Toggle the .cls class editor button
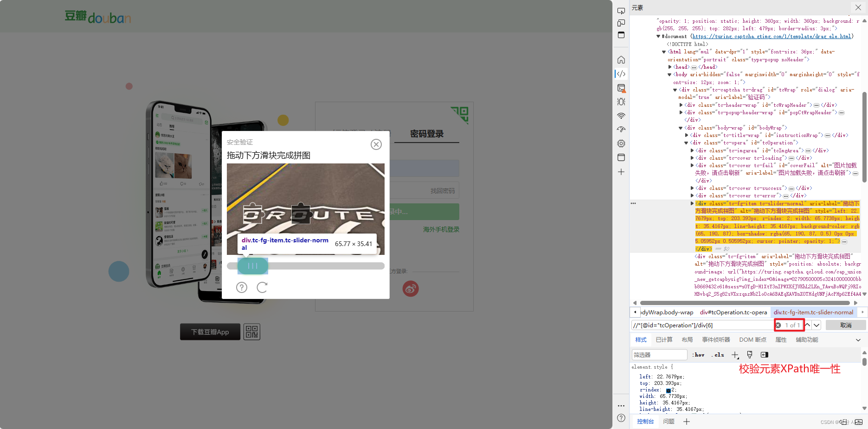 [x=718, y=355]
